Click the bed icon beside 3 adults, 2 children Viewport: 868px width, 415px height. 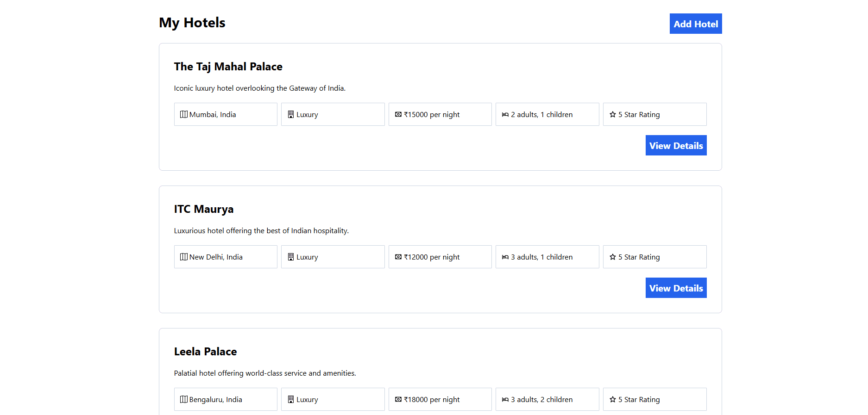tap(505, 399)
